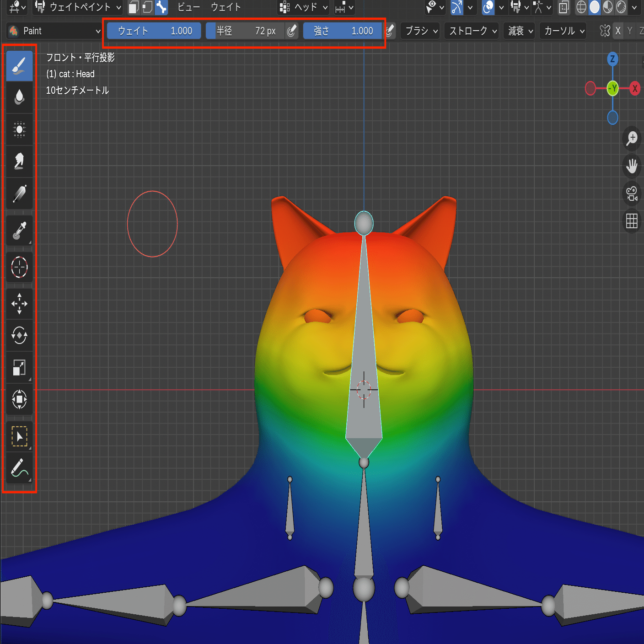The image size is (644, 644).
Task: Toggle radius pen pressure icon
Action: click(x=291, y=31)
